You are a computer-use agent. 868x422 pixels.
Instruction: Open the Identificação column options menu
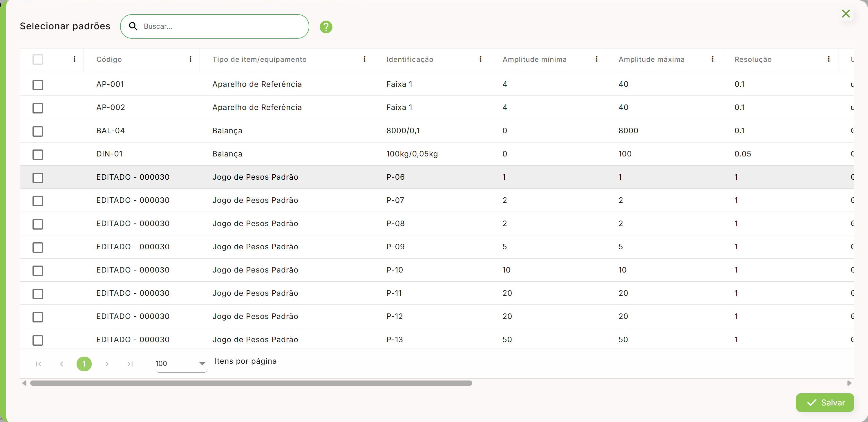click(481, 59)
